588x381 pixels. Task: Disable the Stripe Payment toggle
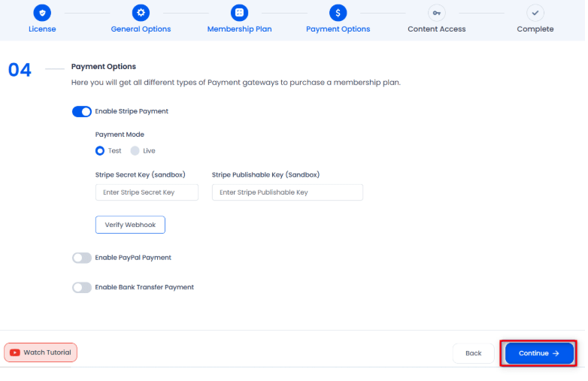click(82, 112)
